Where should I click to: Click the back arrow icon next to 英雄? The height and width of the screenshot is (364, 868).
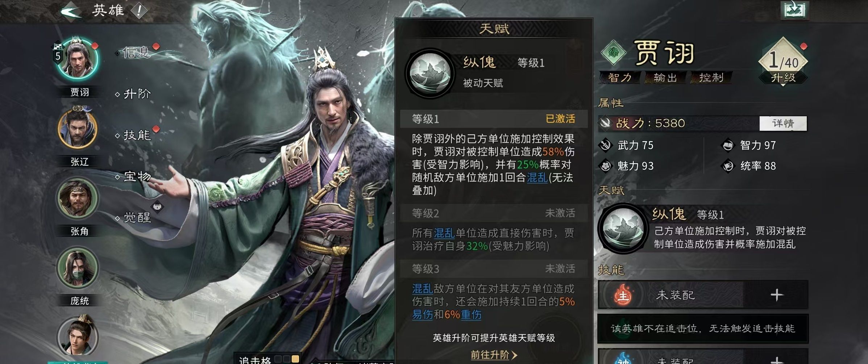(x=71, y=11)
